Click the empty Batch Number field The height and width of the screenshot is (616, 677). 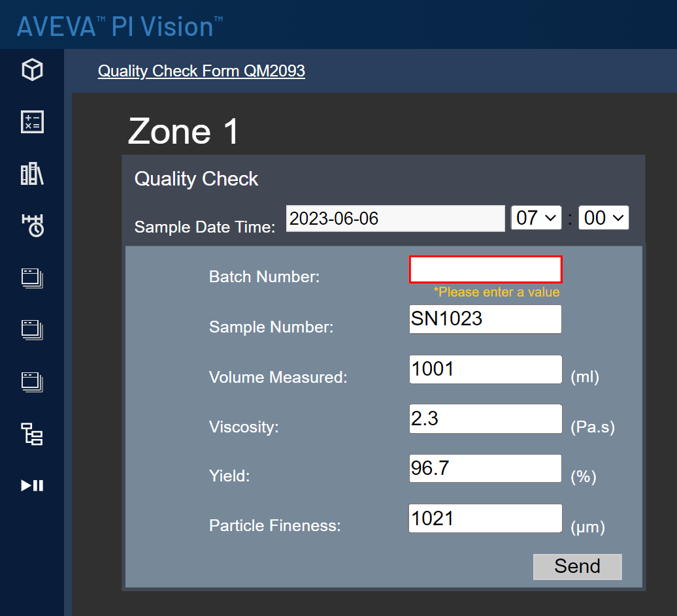(x=485, y=268)
